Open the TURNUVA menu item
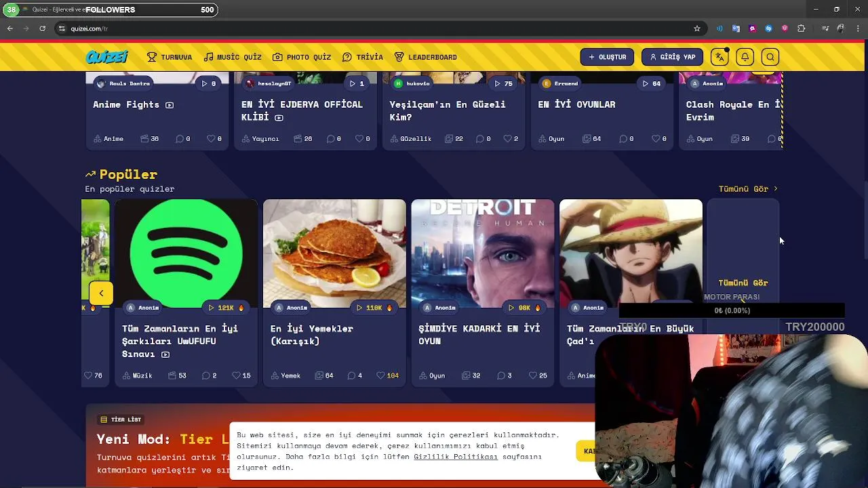The width and height of the screenshot is (868, 488). coord(170,57)
